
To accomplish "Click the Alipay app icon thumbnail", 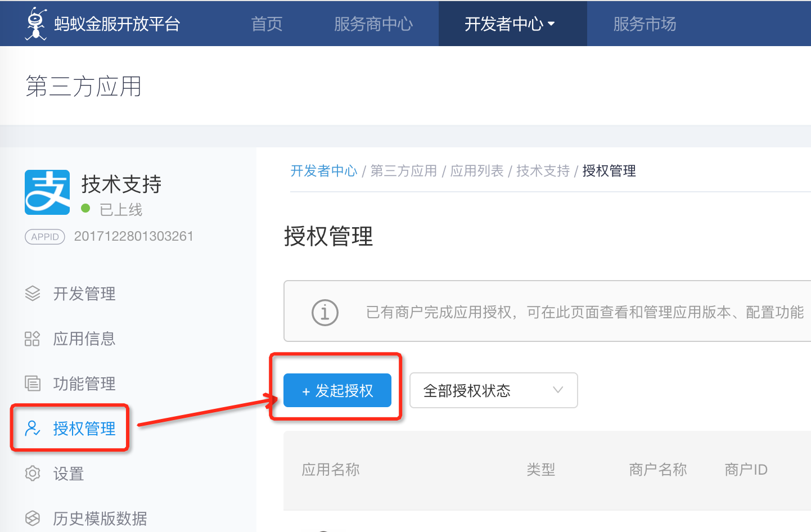I will pyautogui.click(x=47, y=192).
